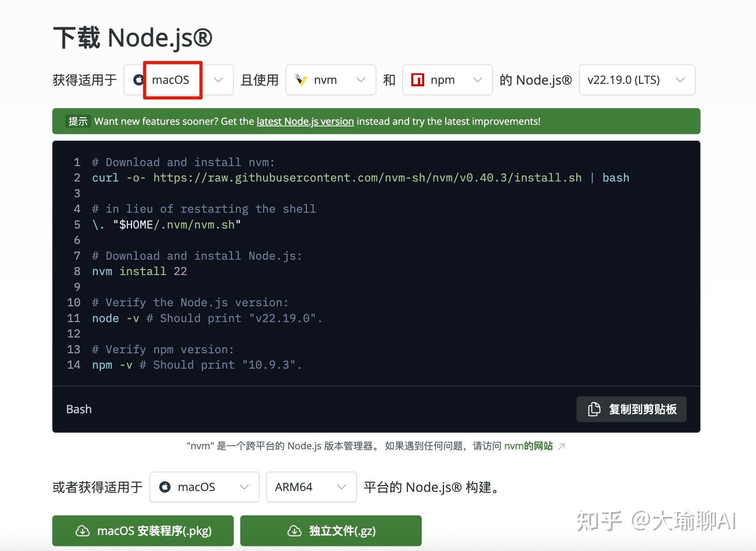Click the Apple logo in the OS selector
This screenshot has width=756, height=551.
point(138,80)
